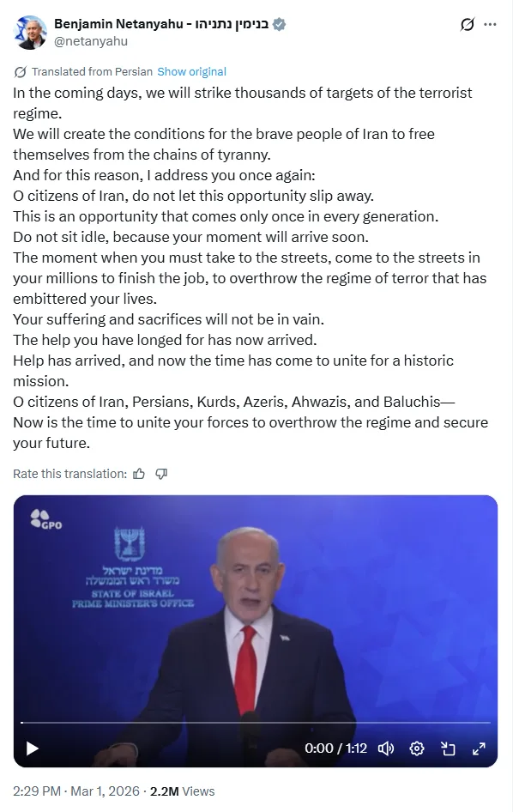
Task: Show original Persian text
Action: (191, 71)
